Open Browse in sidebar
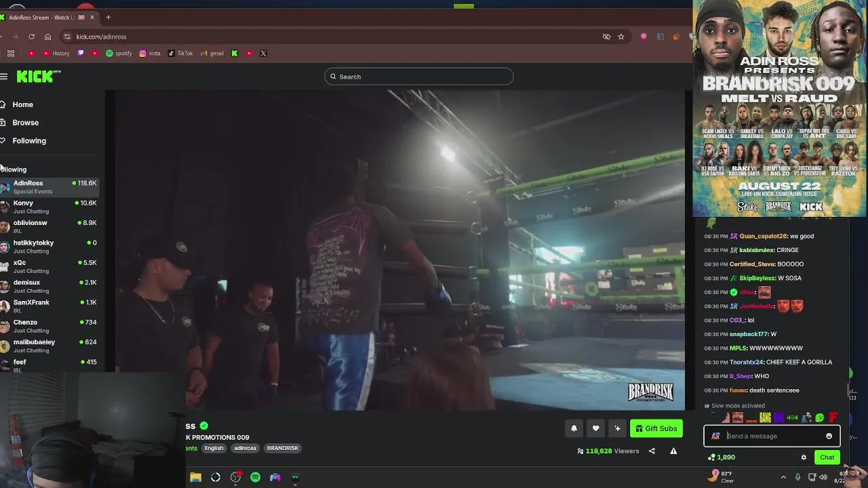 25,123
